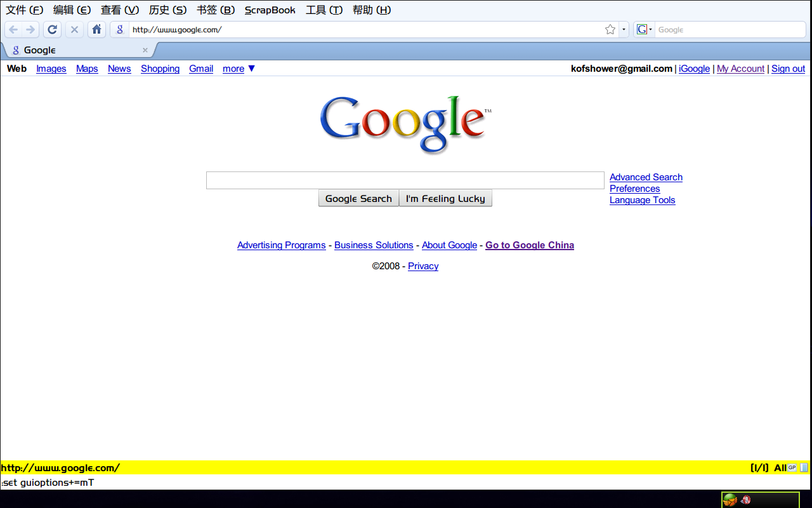
Task: Open the 文件 (F) menu
Action: click(x=25, y=10)
